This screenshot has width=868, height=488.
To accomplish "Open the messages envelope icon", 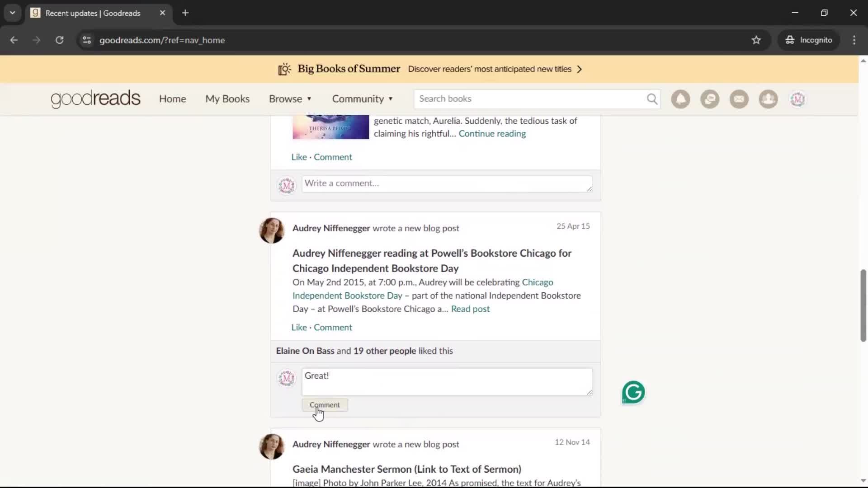I will pos(739,99).
